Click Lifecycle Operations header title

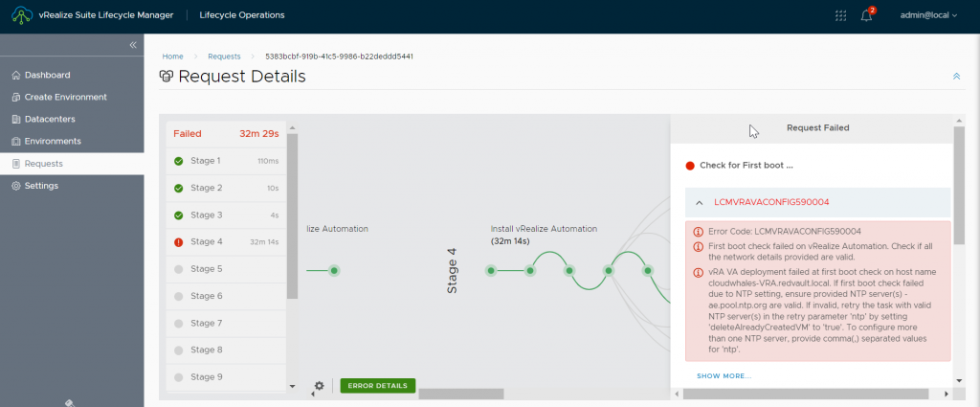pos(242,15)
